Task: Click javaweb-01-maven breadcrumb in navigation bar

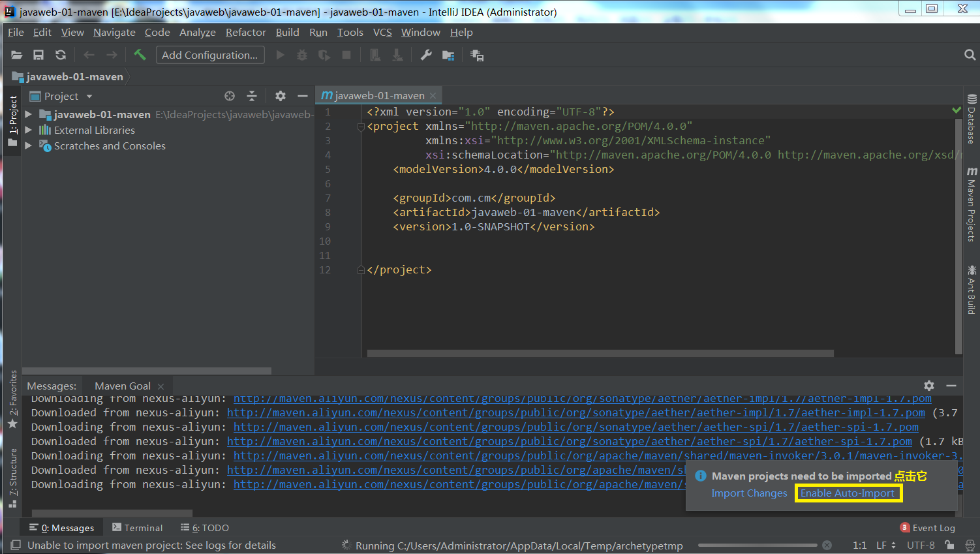Action: (68, 76)
